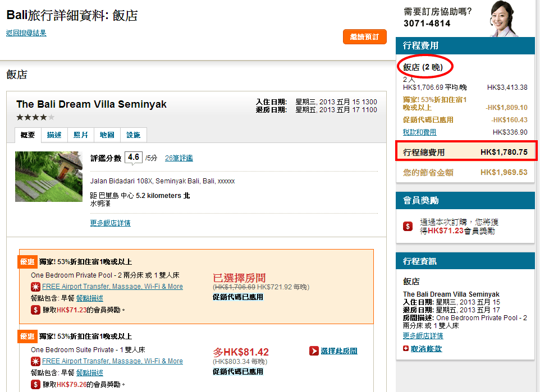The height and width of the screenshot is (392, 540).
Task: Open the 26筆評論 reviews link
Action: click(x=179, y=158)
